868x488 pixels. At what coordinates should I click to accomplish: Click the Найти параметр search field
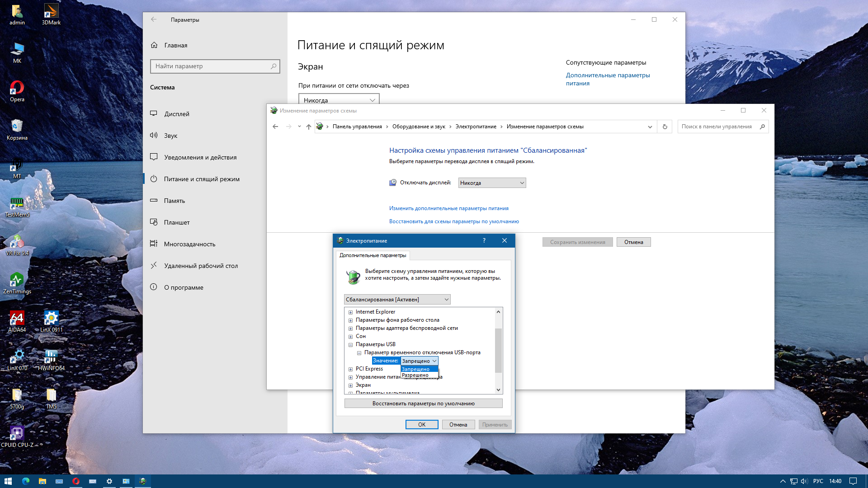click(x=210, y=66)
